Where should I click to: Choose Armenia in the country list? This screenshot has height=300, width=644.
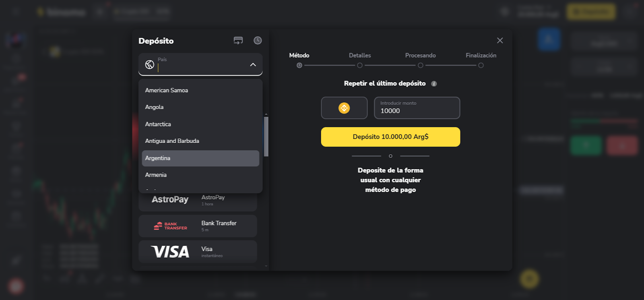coord(200,175)
